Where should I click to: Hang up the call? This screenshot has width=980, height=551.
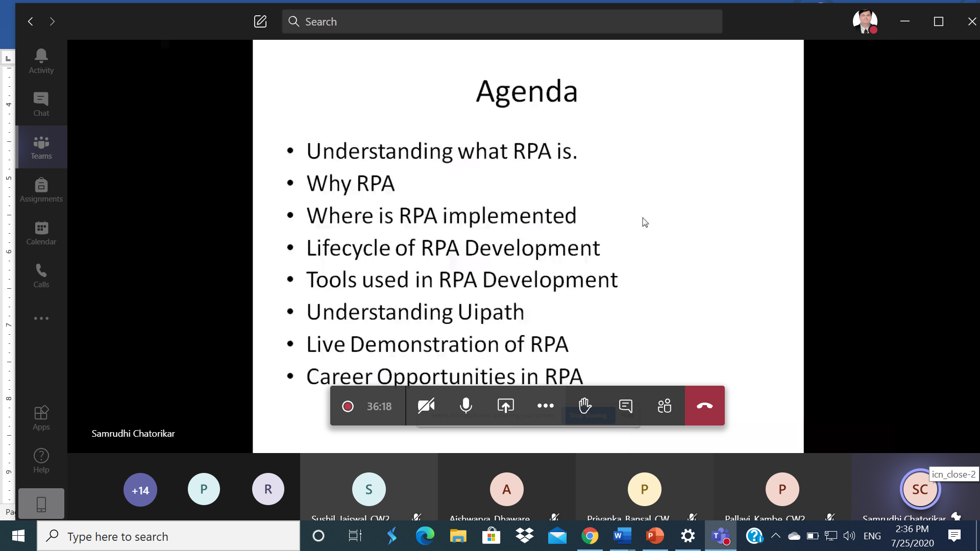[x=704, y=406]
